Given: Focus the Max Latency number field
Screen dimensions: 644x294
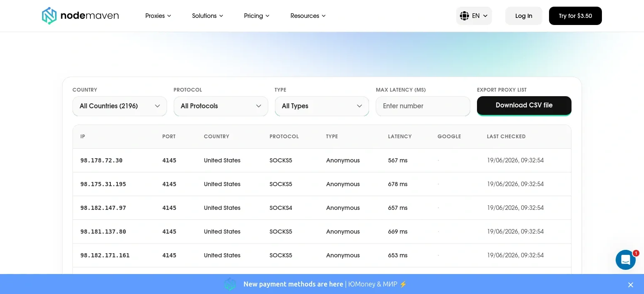Looking at the screenshot, I should 423,106.
